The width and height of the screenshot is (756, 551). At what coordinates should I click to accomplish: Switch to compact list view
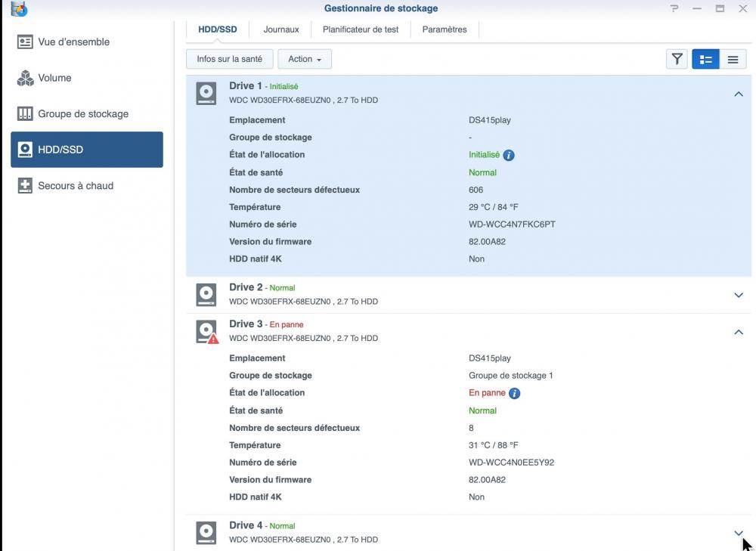(733, 59)
